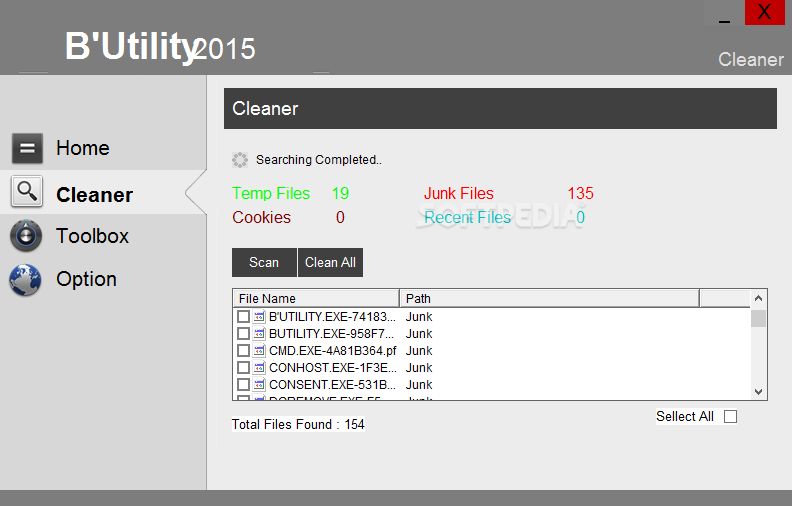Enable the Sellect All checkbox
The height and width of the screenshot is (506, 792).
tap(730, 417)
